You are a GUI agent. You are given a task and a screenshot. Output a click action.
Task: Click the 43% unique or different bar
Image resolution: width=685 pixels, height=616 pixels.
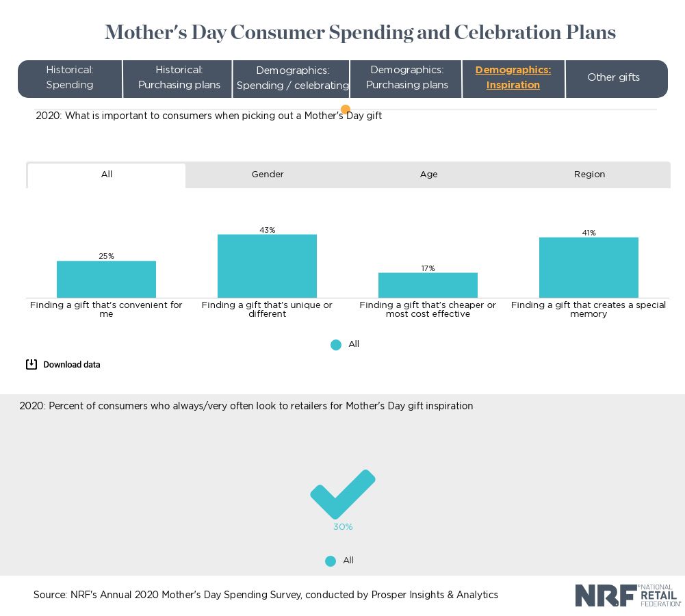(x=267, y=266)
